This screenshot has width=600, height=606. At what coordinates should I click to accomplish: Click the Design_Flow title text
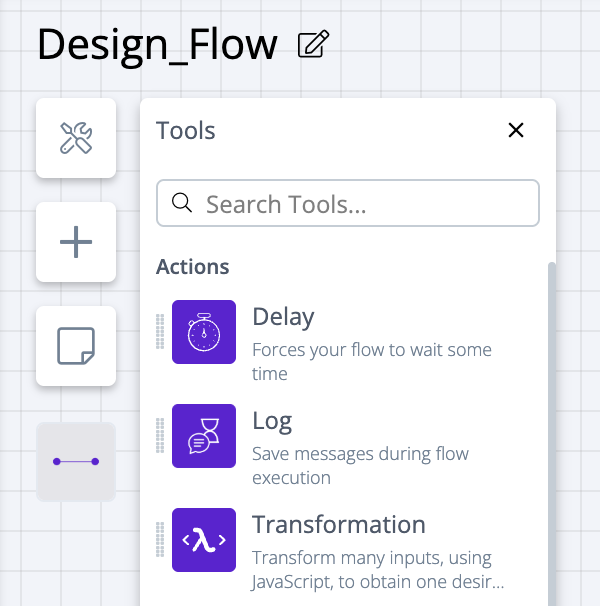click(x=157, y=45)
